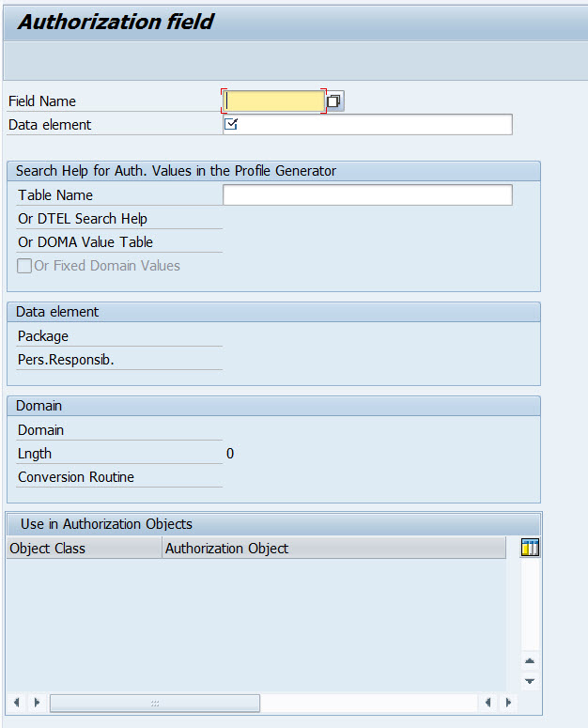The image size is (588, 728).
Task: Click the Or DTEL Search Help label
Action: pos(83,219)
